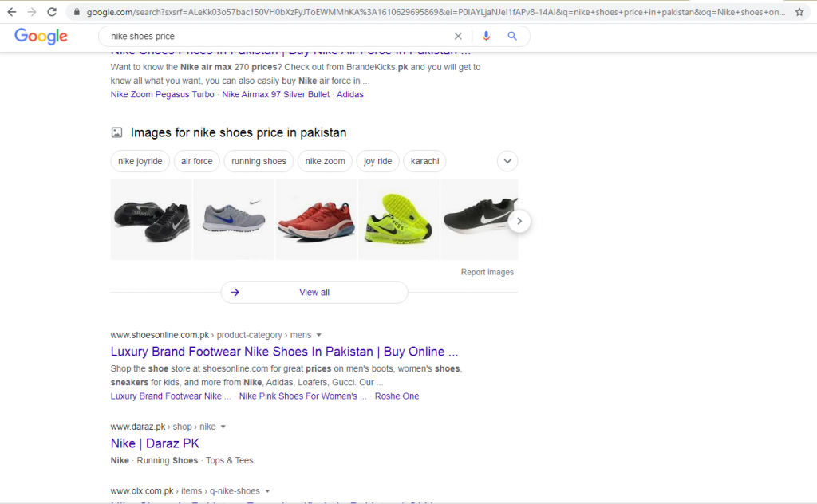Click the browser address bar URL

pos(436,12)
